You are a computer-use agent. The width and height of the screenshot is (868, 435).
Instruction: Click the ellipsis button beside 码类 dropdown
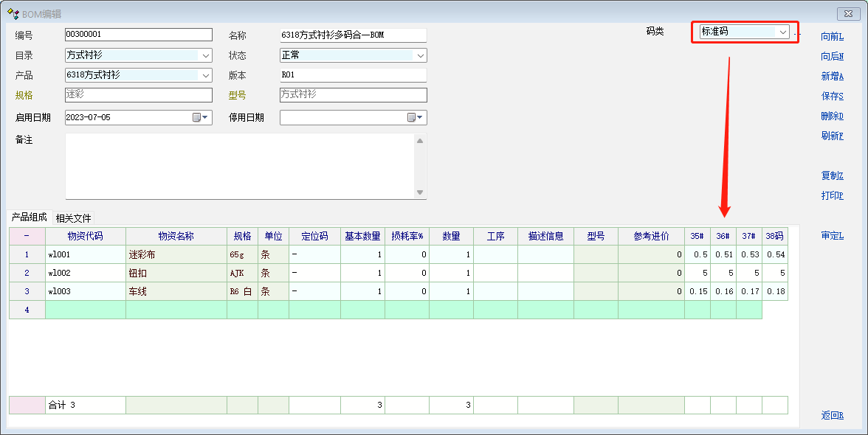[796, 32]
